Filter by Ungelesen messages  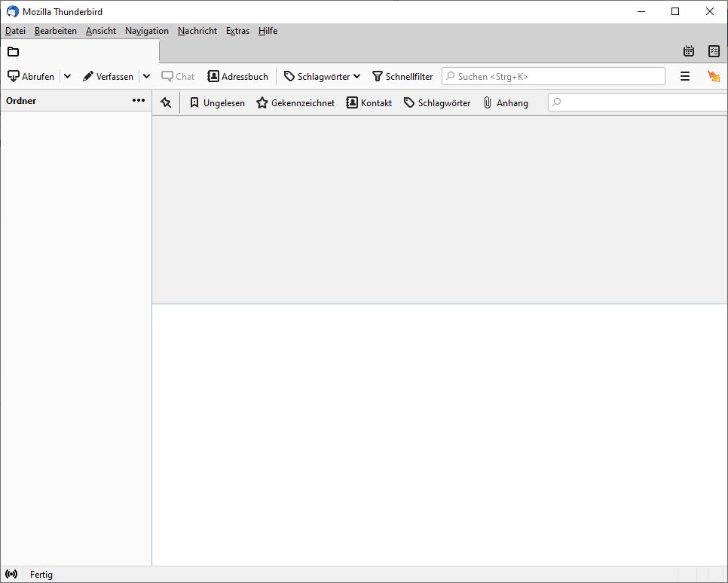(x=217, y=103)
